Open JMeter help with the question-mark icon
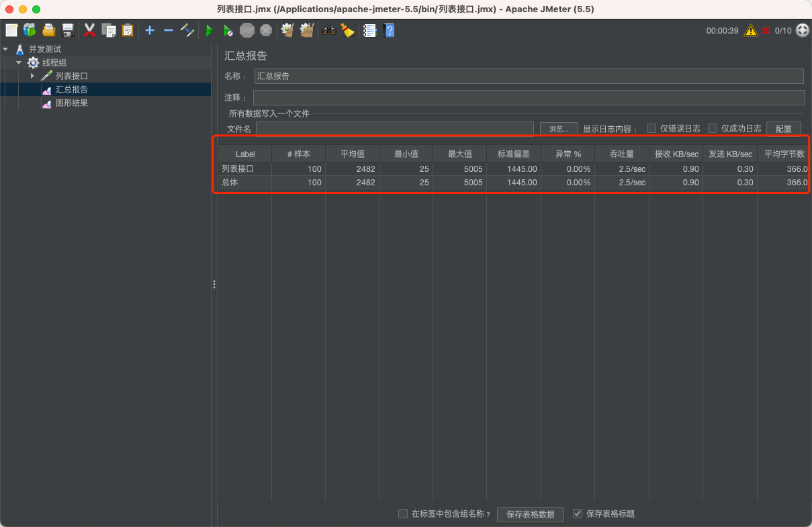This screenshot has width=812, height=527. pos(389,30)
